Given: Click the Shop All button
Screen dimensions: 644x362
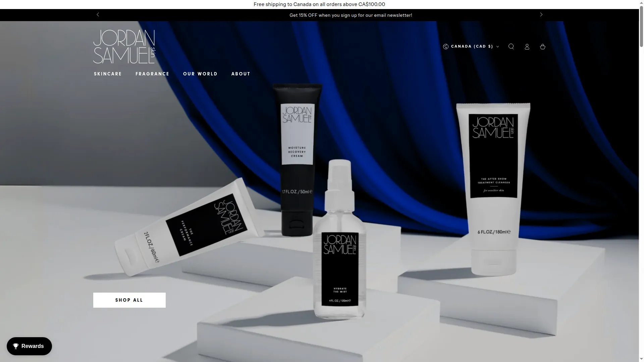Looking at the screenshot, I should (x=129, y=300).
